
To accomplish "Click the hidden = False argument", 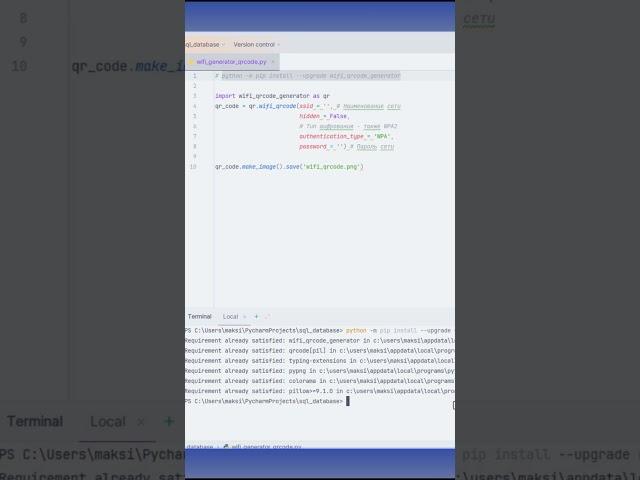I will (323, 116).
